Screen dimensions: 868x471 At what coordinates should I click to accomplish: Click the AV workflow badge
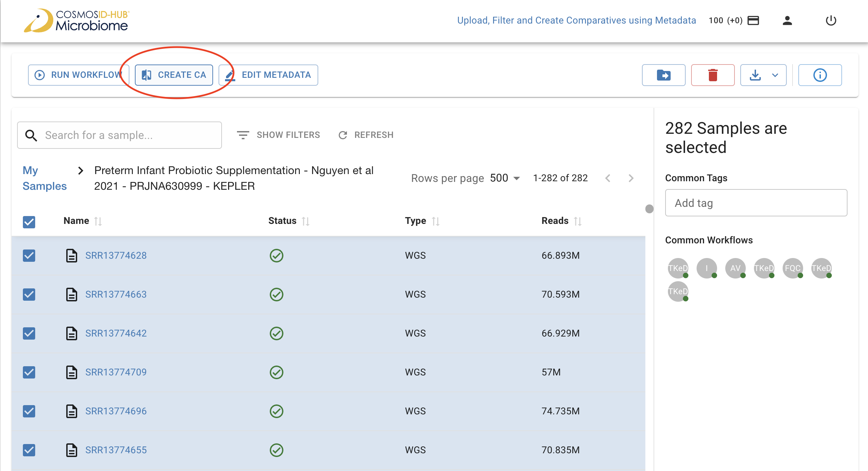point(735,268)
